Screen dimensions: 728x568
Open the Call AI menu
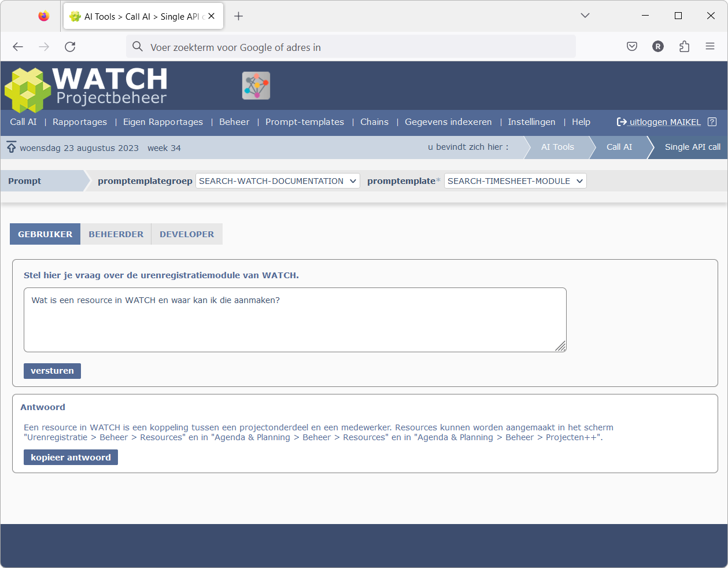(x=23, y=122)
